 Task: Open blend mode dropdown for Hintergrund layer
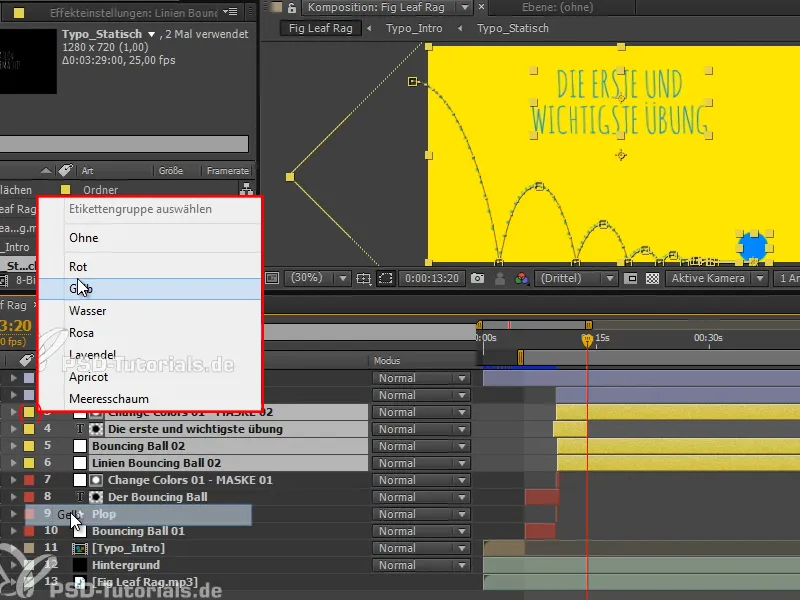pyautogui.click(x=421, y=565)
